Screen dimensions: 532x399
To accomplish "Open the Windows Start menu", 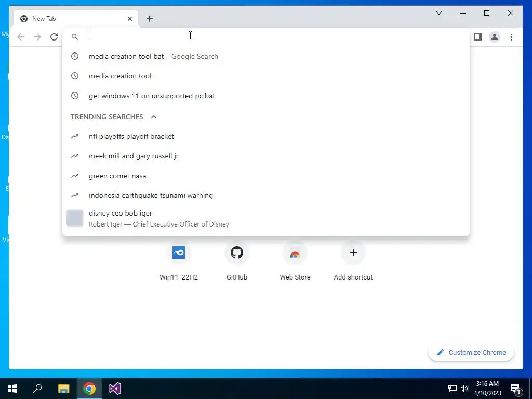I will click(12, 389).
